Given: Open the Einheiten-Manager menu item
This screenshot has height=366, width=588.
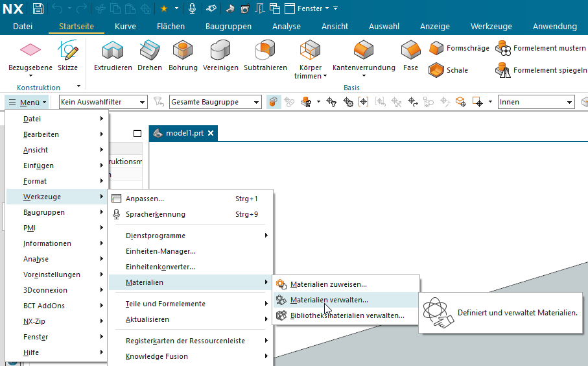Looking at the screenshot, I should [160, 251].
